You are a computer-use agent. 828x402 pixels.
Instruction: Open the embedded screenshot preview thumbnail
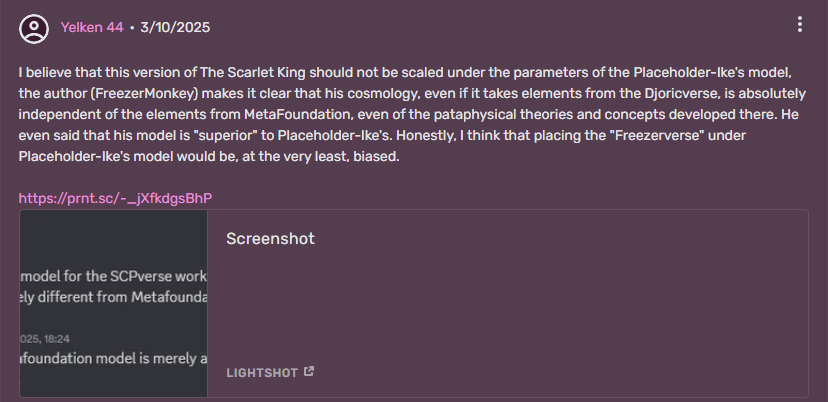coord(113,303)
